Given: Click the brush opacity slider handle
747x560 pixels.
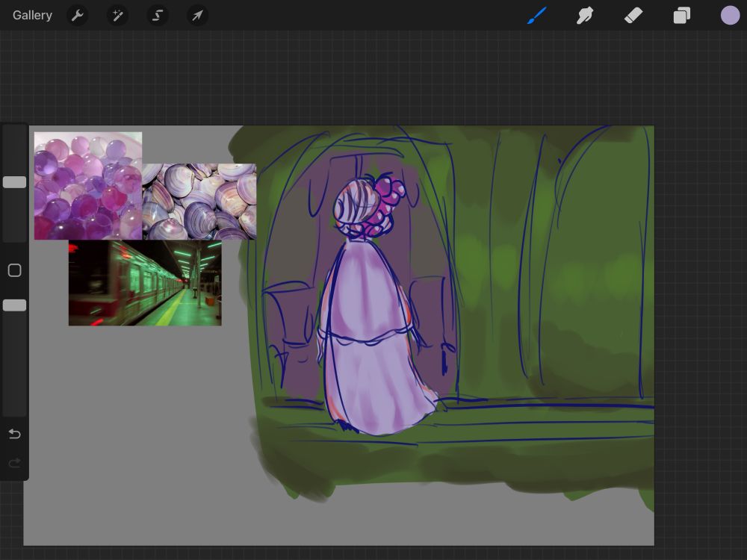Looking at the screenshot, I should pos(14,305).
